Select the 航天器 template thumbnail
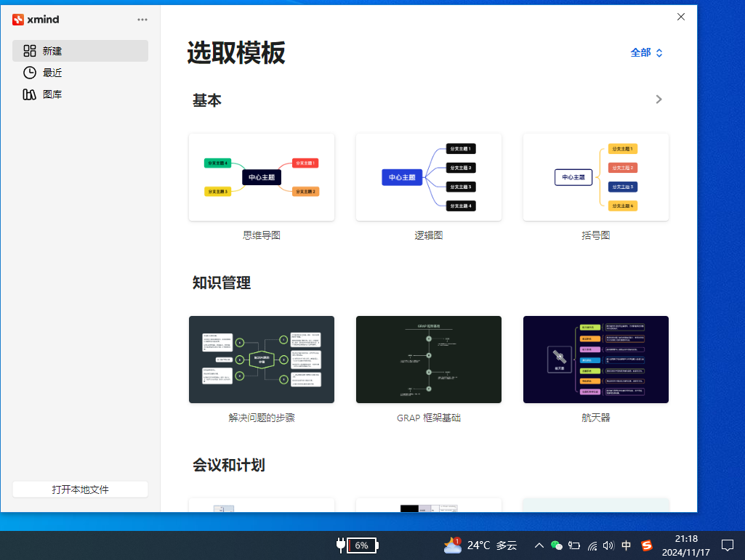Screen dimensions: 745x560 click(595, 359)
